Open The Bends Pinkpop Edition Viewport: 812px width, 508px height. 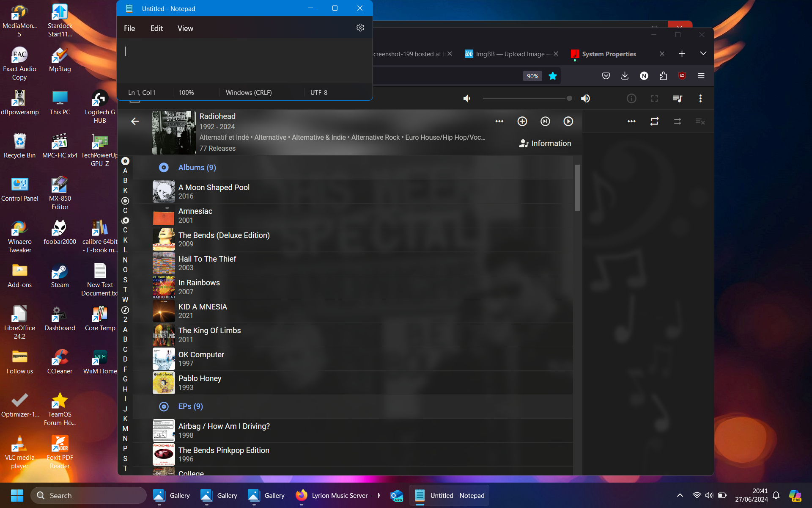pos(353,455)
